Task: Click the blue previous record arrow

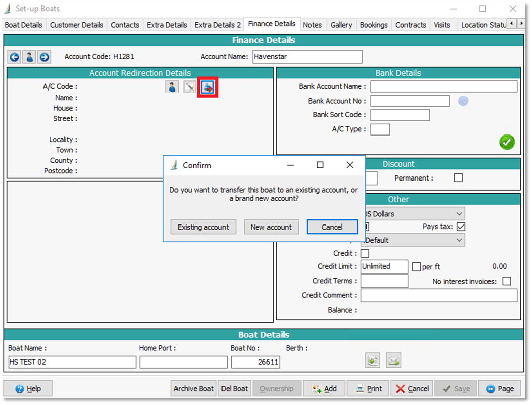Action: [14, 57]
